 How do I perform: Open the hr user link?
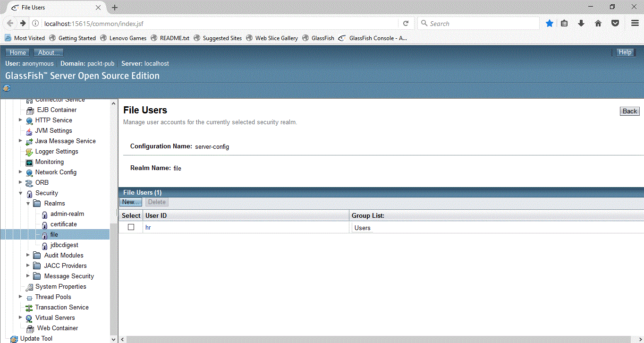[148, 228]
